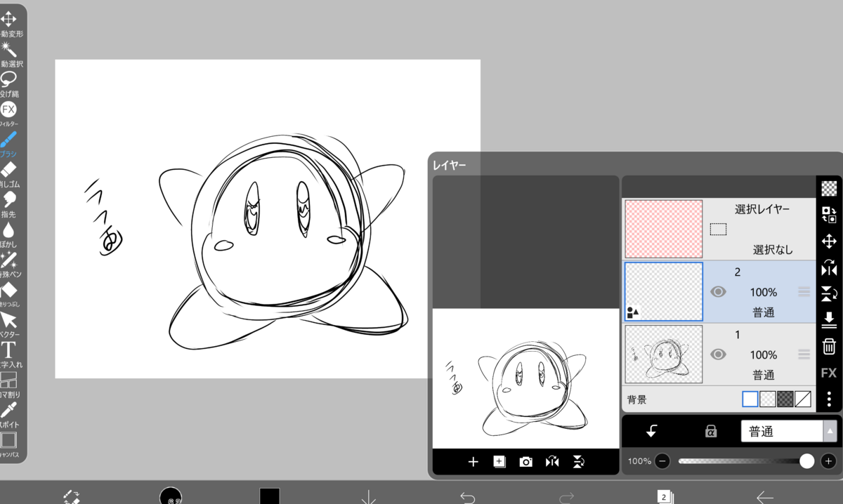
Task: Select dark checkered background option
Action: [785, 399]
